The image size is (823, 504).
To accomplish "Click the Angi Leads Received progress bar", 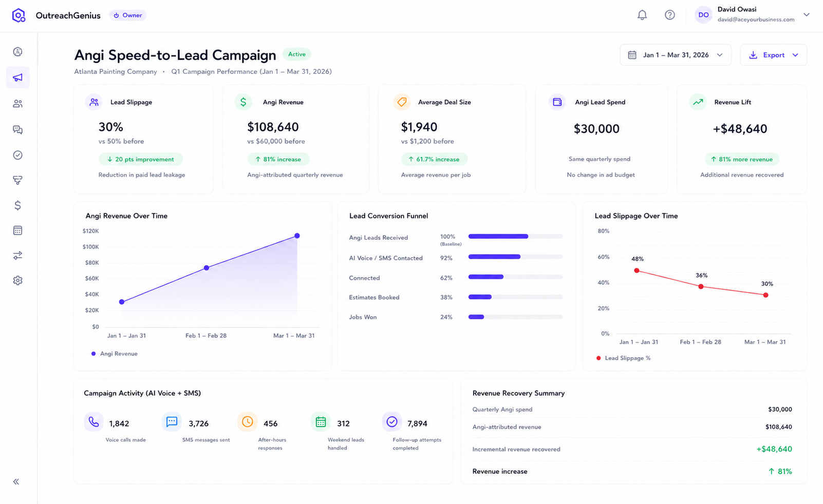I will pyautogui.click(x=515, y=237).
